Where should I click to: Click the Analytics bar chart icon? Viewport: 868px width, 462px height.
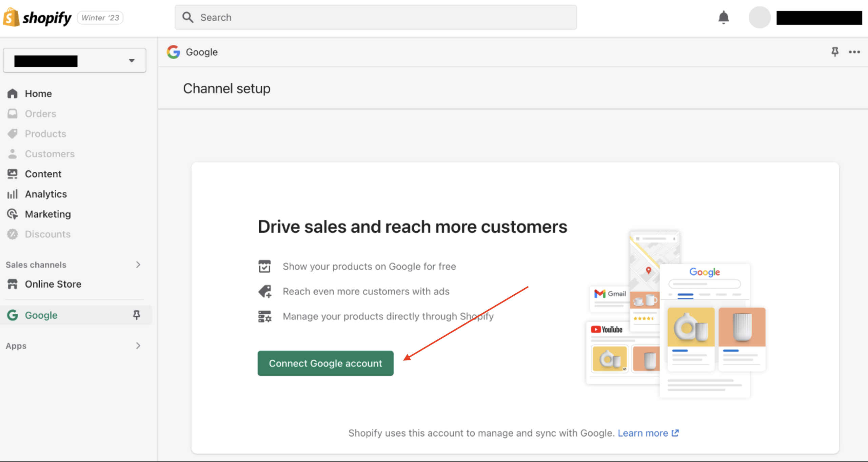(x=13, y=194)
